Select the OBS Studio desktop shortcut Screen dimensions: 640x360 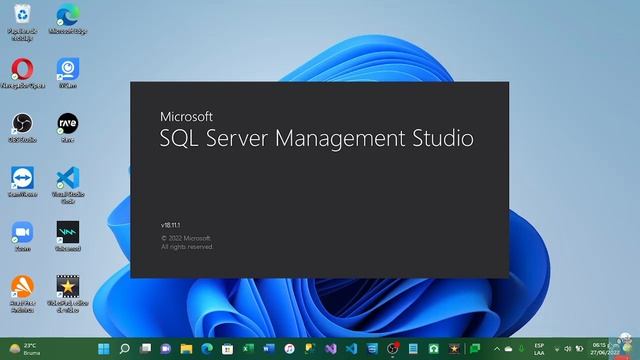(x=22, y=127)
